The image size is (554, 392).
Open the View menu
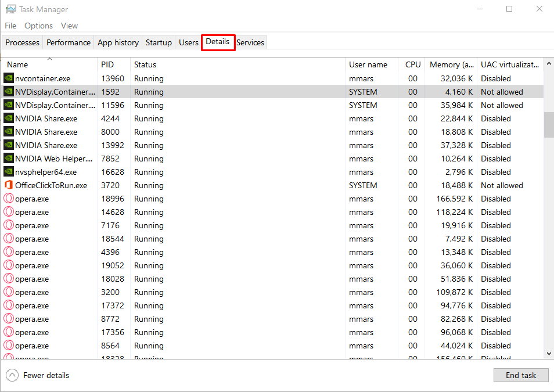[x=69, y=26]
